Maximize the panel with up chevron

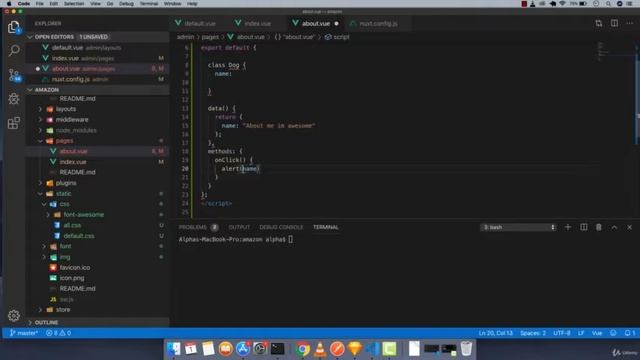point(614,227)
